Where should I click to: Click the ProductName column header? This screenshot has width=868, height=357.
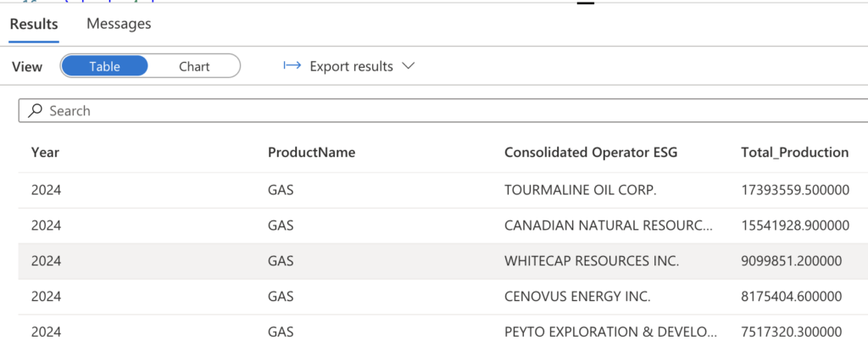point(311,153)
